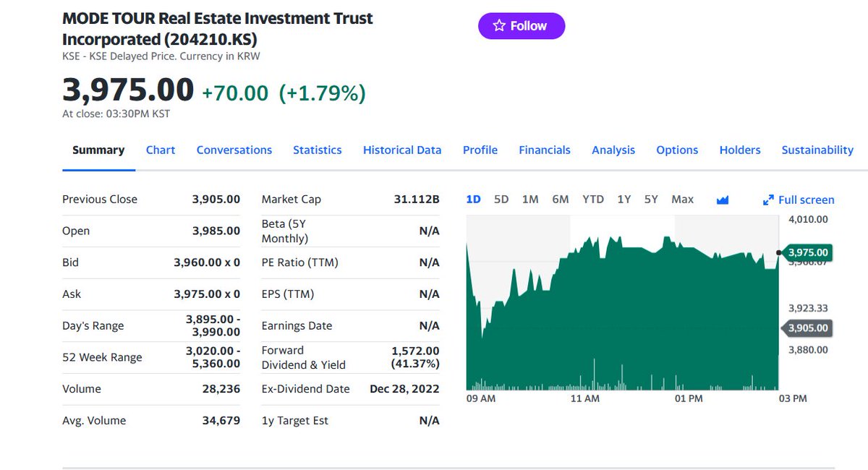
Task: Click the At close: 03:30PM KST text
Action: coord(116,114)
